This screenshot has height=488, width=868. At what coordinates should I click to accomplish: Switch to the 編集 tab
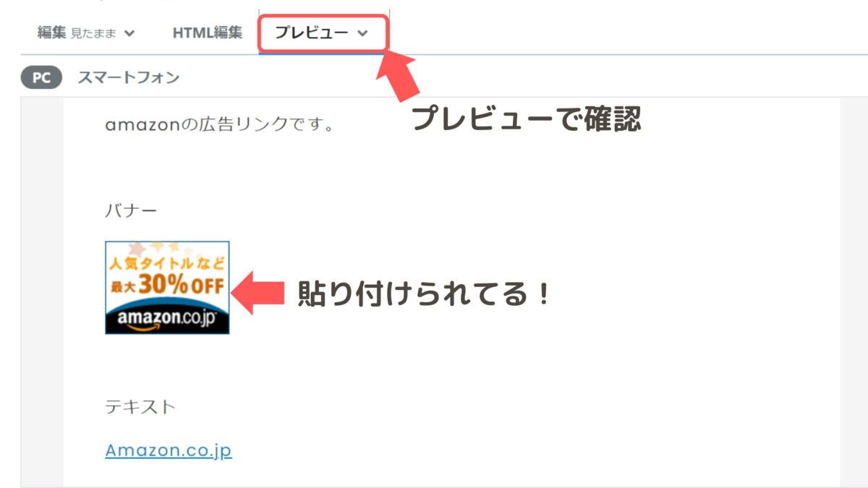click(x=51, y=33)
